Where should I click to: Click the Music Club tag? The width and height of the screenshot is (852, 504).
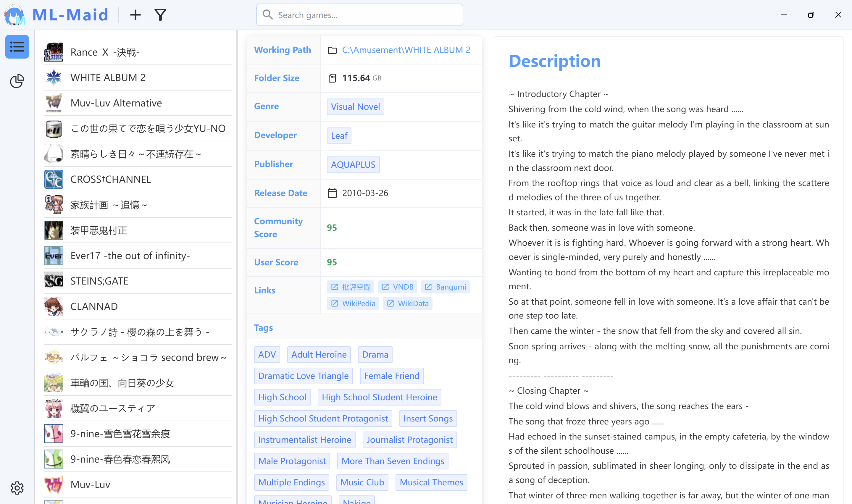tap(362, 482)
